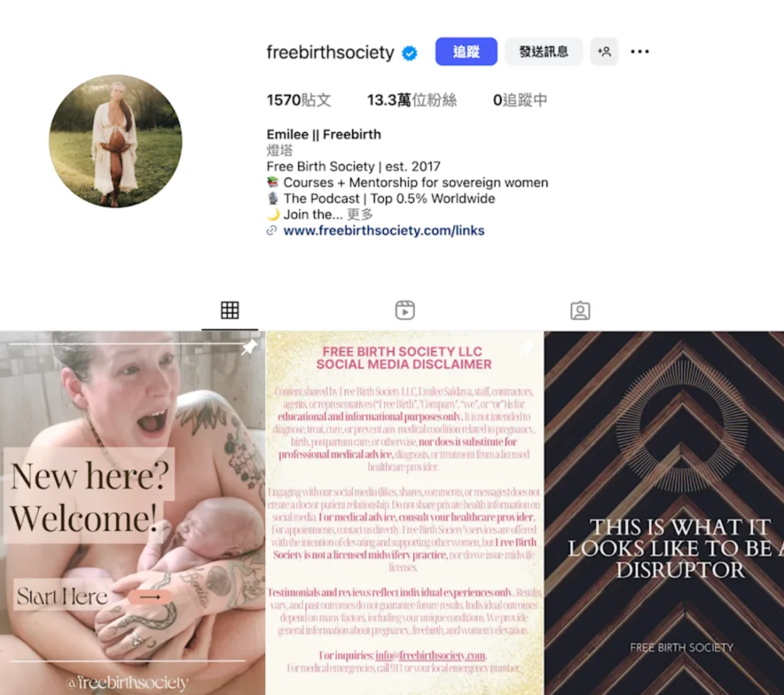Switch to the Reels tab icon
The height and width of the screenshot is (695, 784).
405,311
